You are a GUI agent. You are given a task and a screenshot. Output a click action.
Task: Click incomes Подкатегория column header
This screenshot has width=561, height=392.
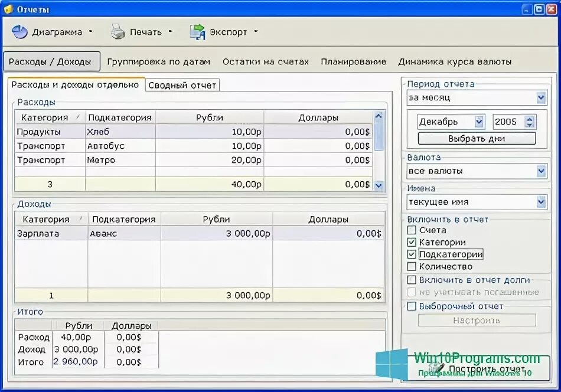[124, 219]
